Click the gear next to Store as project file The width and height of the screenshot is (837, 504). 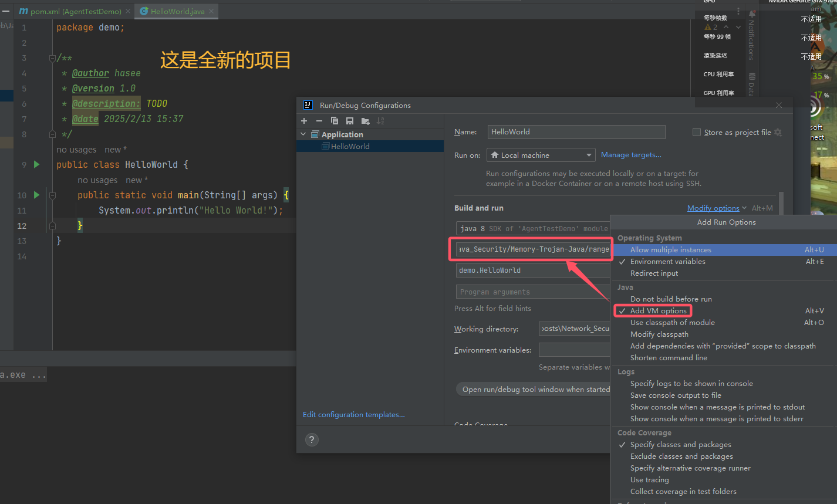click(x=778, y=133)
